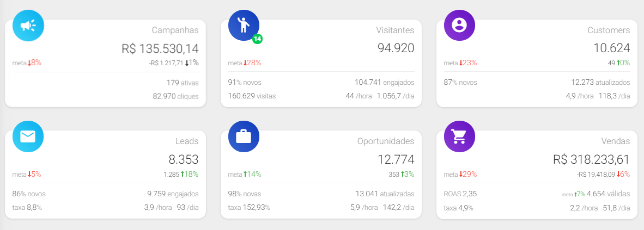
Task: Open the Campanhas card title
Action: [x=175, y=30]
